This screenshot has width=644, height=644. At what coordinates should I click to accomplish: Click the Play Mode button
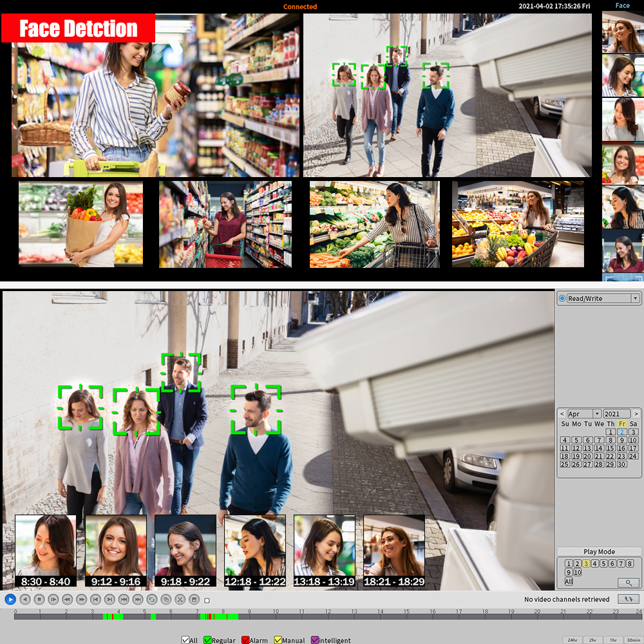point(599,552)
